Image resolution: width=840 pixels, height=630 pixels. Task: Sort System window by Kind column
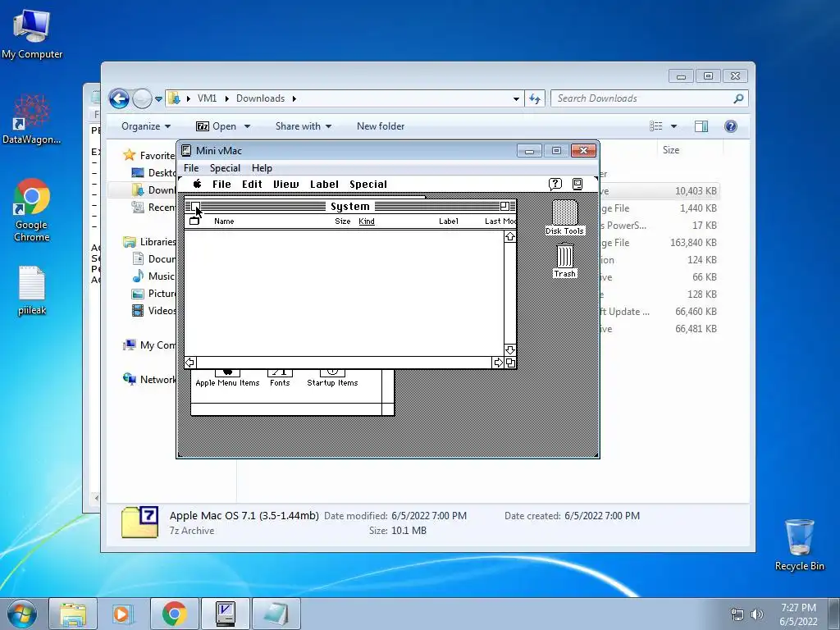tap(367, 221)
